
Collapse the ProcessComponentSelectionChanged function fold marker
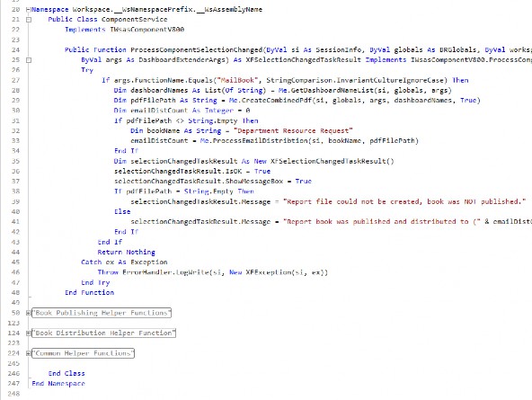tap(29, 60)
